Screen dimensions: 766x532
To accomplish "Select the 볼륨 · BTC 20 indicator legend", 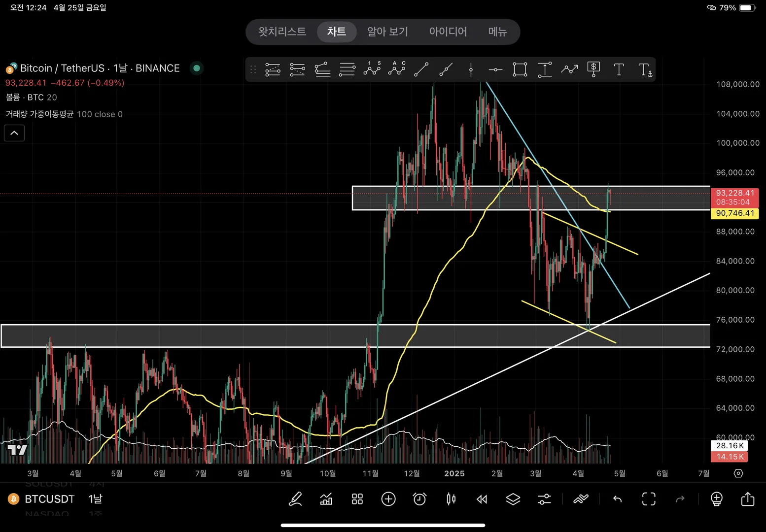I will [32, 98].
